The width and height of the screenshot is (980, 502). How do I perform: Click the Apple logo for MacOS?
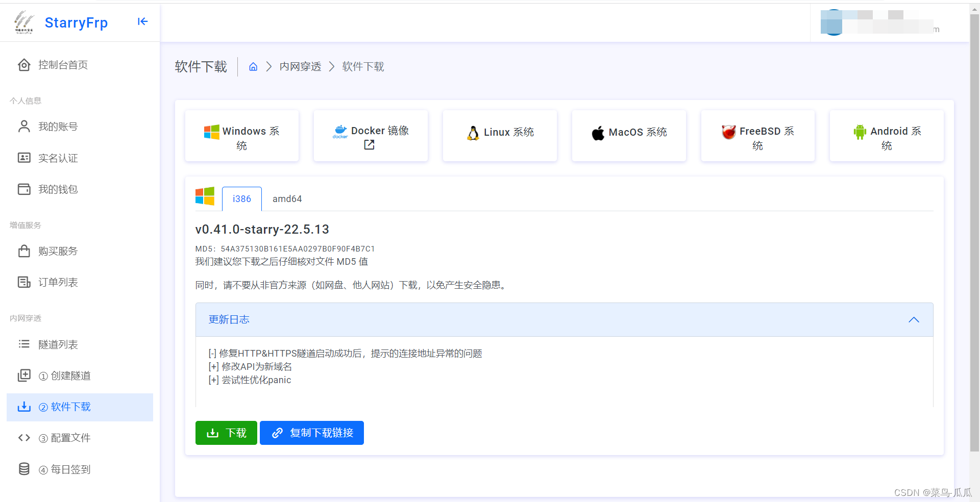click(x=598, y=133)
